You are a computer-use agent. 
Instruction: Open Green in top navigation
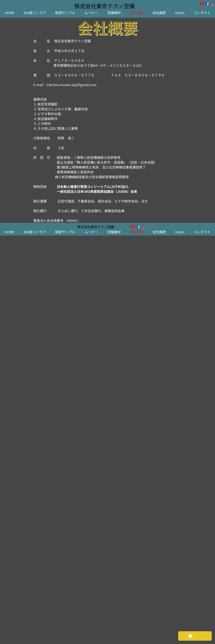tap(180, 13)
